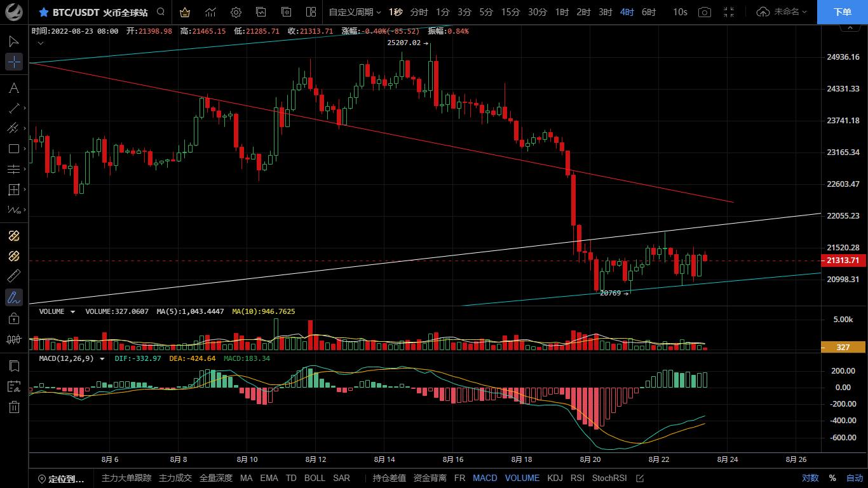Open 主力大单跟踪 at the bottom bar
868x488 pixels.
point(126,478)
